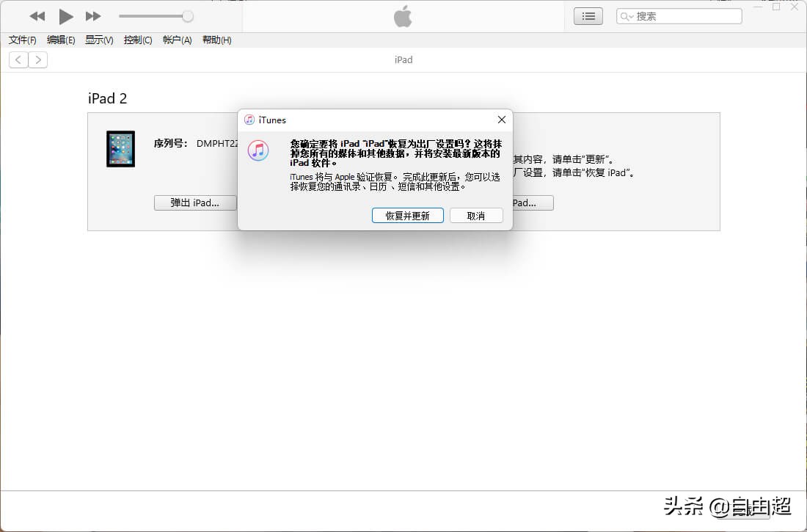Image resolution: width=807 pixels, height=532 pixels.
Task: Select the iPad device thumbnail image
Action: pyautogui.click(x=120, y=149)
